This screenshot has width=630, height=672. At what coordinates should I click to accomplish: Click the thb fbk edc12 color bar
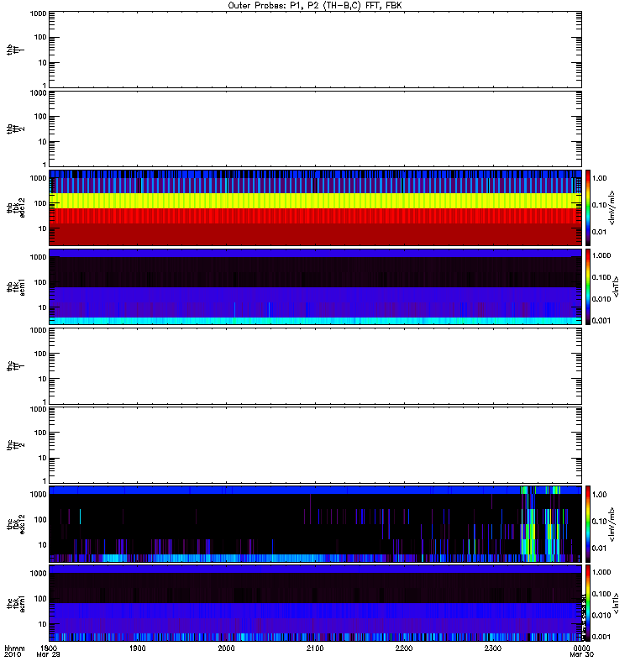tap(588, 207)
